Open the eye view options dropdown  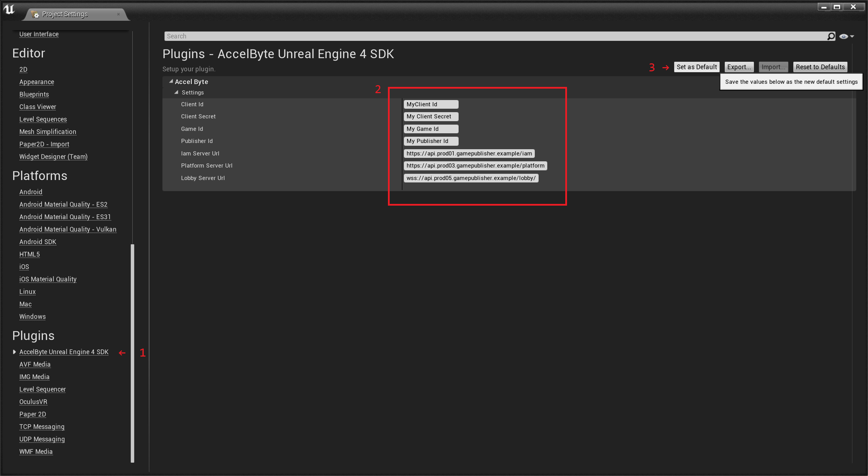tap(847, 36)
